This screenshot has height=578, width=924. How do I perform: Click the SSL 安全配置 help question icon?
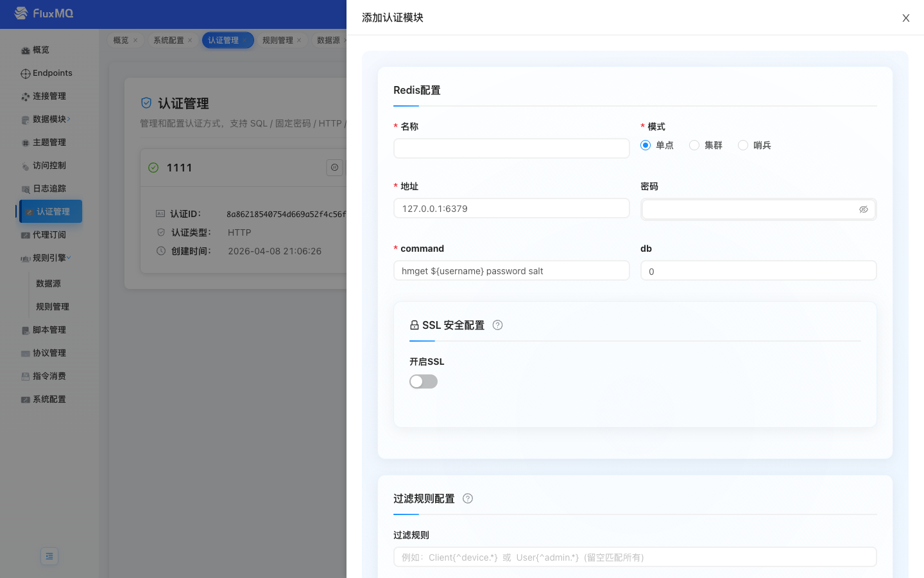pos(497,325)
